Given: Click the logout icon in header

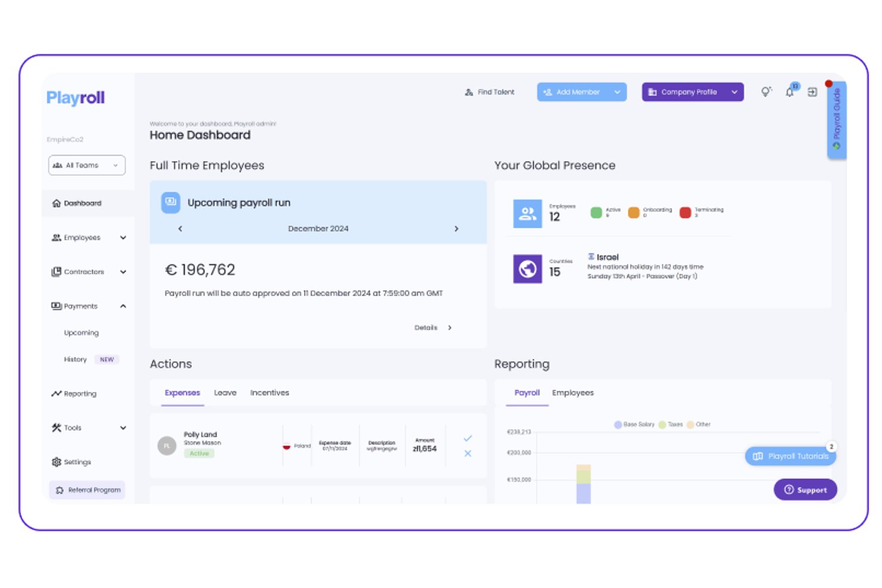Looking at the screenshot, I should (812, 92).
